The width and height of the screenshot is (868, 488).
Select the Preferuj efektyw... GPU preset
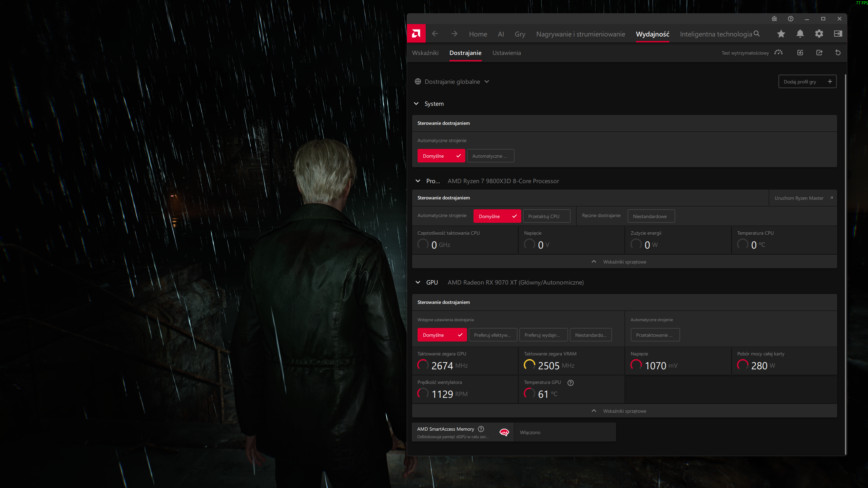click(x=493, y=335)
